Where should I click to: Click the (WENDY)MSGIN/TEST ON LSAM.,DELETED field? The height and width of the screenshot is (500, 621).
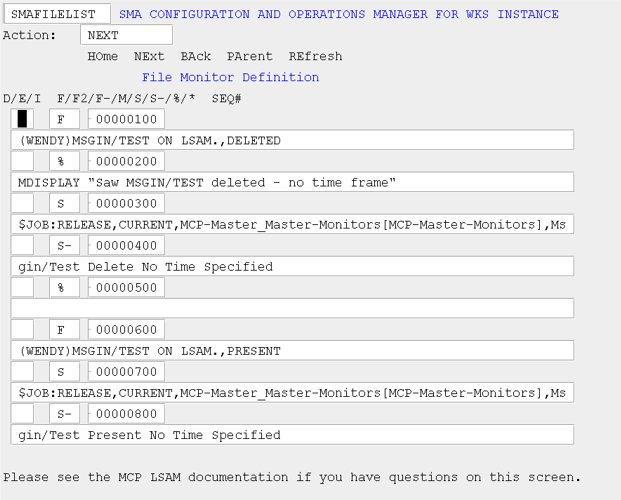point(292,140)
